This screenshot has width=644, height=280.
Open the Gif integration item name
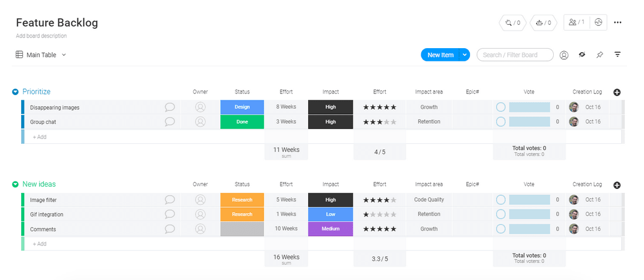tap(46, 215)
